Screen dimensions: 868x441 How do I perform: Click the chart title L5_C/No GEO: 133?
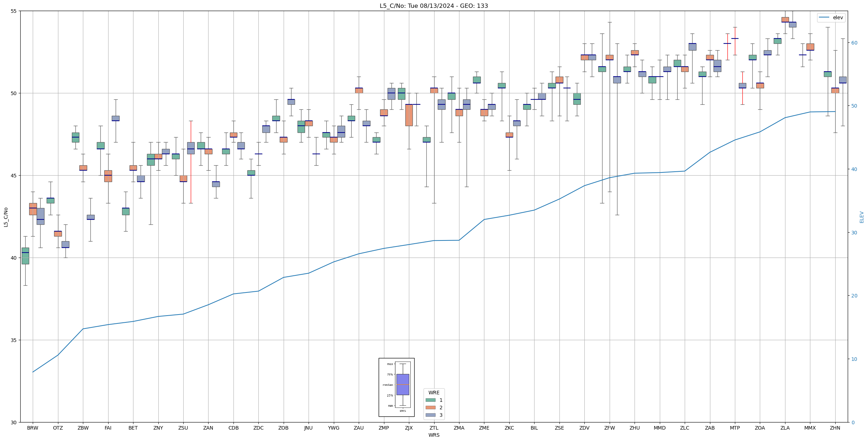[433, 6]
